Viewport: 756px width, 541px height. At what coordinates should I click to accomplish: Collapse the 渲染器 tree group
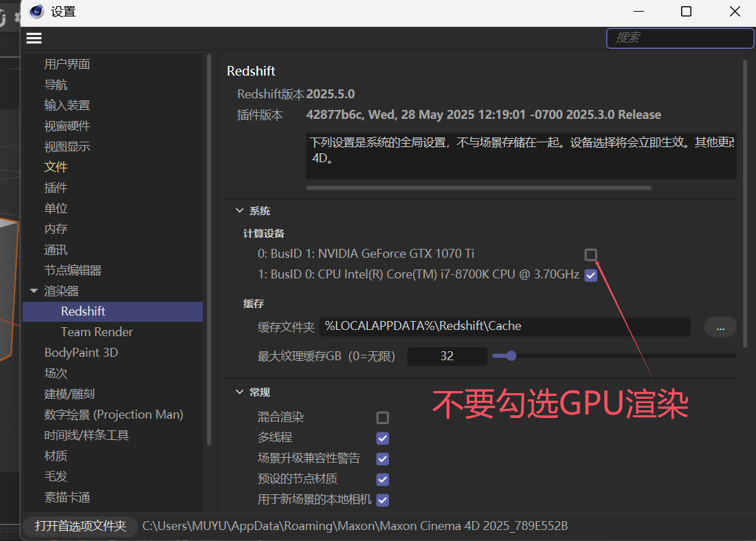(x=34, y=291)
